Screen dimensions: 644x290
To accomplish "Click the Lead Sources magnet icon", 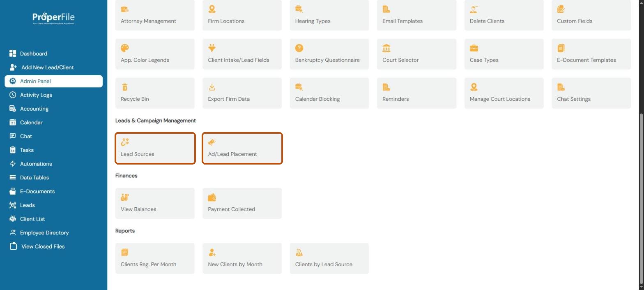I will tap(125, 142).
